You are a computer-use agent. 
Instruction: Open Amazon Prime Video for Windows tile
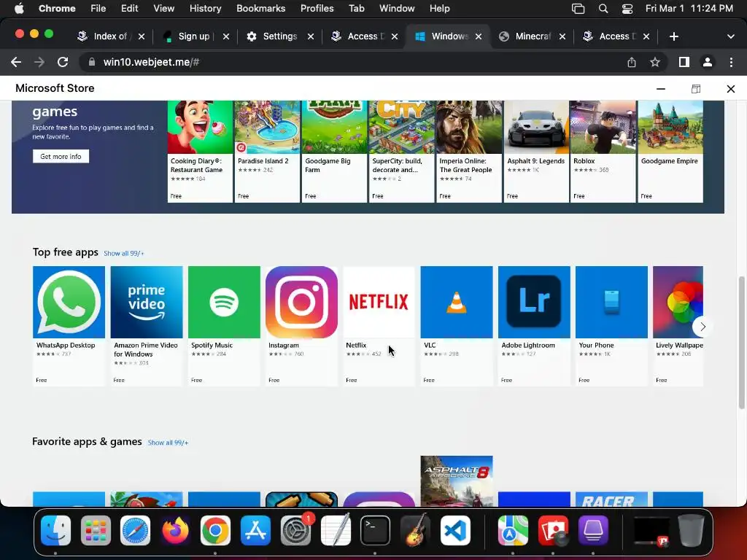click(146, 326)
